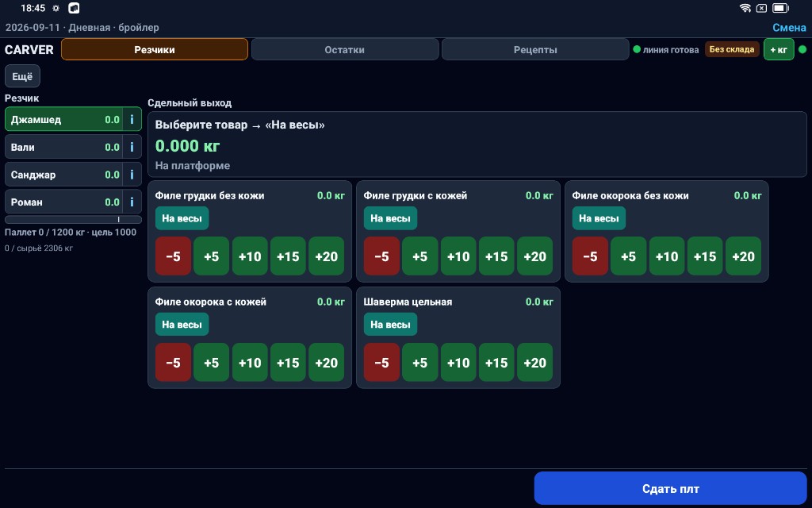812x508 pixels.
Task: Tap the Wi-Fi status icon
Action: click(x=745, y=8)
